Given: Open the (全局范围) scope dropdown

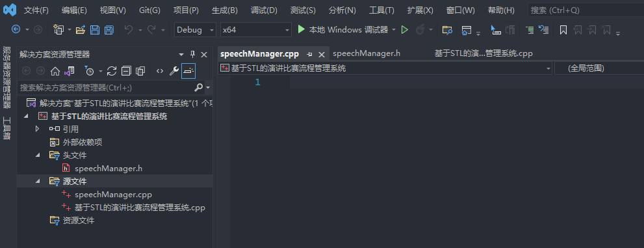Looking at the screenshot, I should click(x=599, y=68).
